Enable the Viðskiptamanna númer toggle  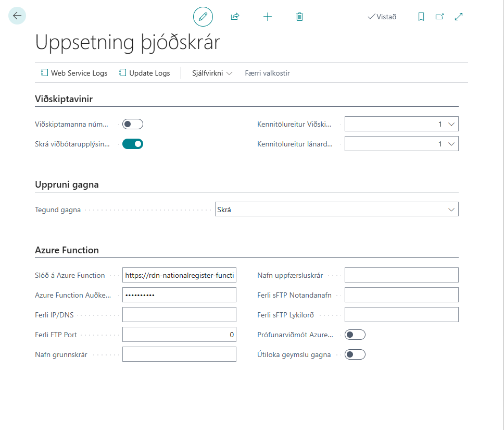tap(133, 124)
